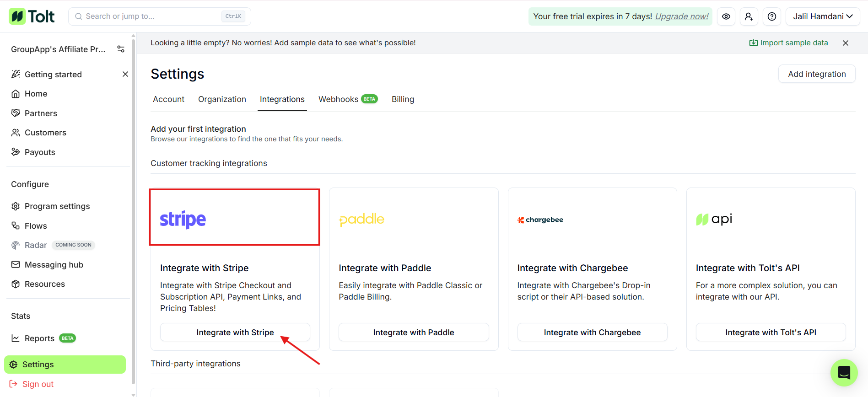Image resolution: width=868 pixels, height=397 pixels.
Task: Click Sign out
Action: [x=38, y=384]
